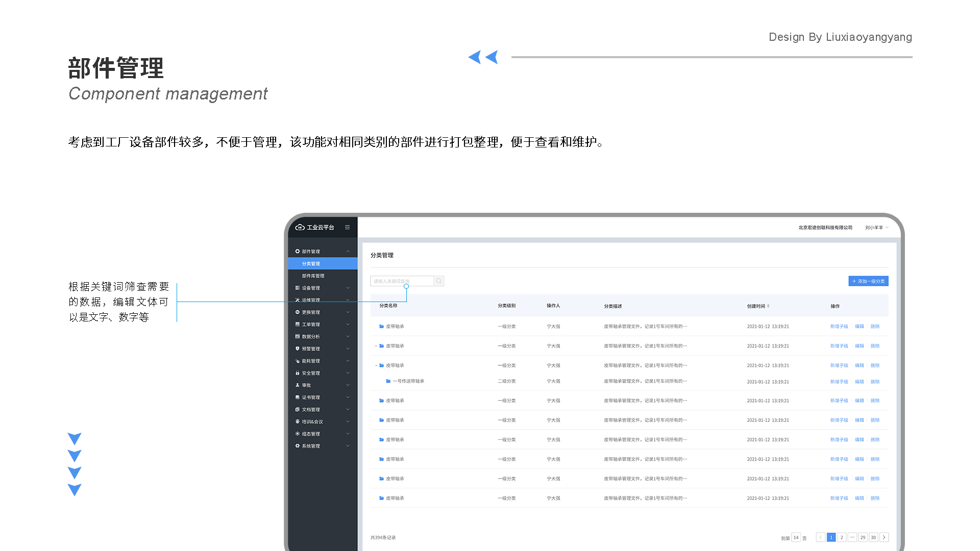Sort by 创建时间 column sort icon
Screen dimensions: 980x551
(x=768, y=306)
